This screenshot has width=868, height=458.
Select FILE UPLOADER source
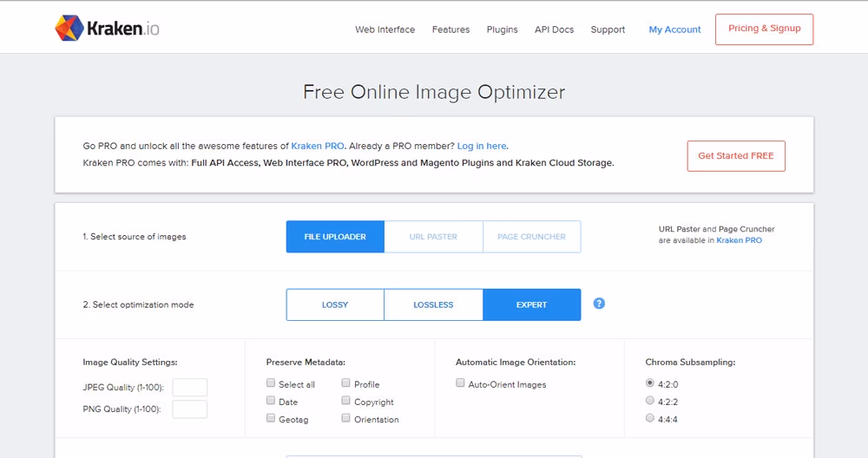pos(335,237)
